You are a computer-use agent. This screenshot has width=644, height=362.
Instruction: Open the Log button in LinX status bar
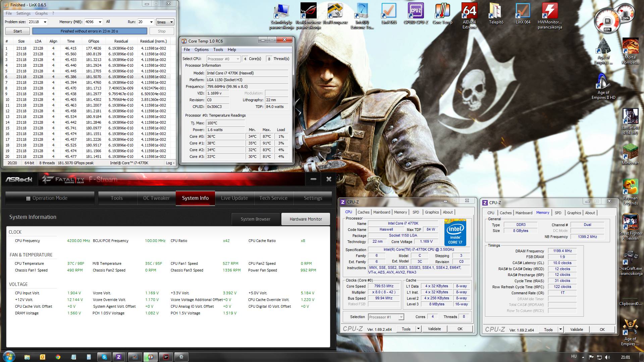coord(170,163)
